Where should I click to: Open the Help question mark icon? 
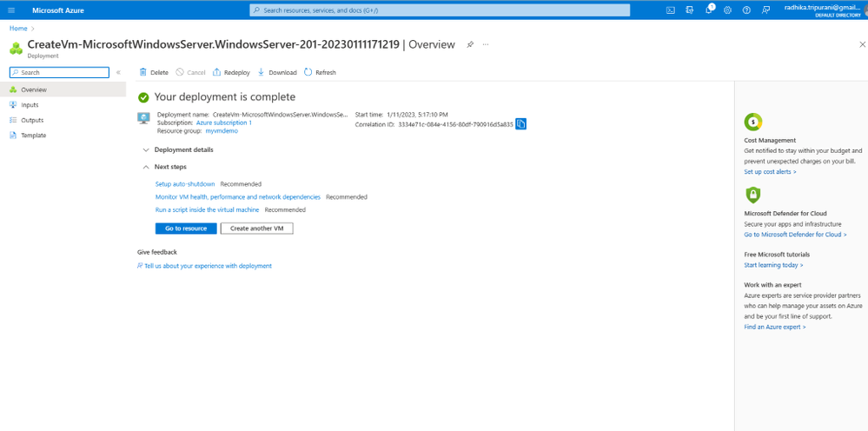pyautogui.click(x=746, y=10)
